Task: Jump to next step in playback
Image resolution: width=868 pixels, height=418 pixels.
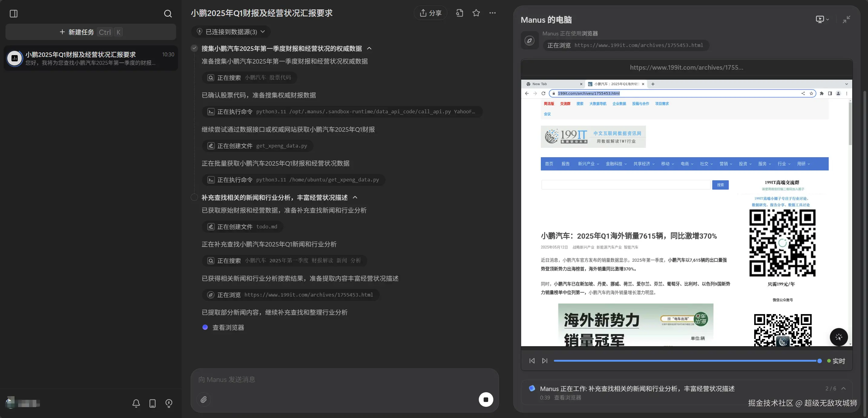Action: point(545,361)
